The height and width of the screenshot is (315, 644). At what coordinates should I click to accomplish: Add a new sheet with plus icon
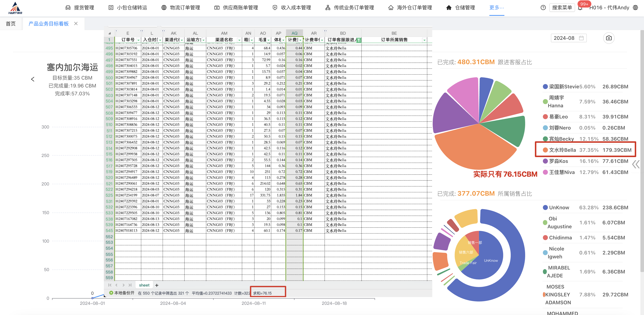pos(157,285)
